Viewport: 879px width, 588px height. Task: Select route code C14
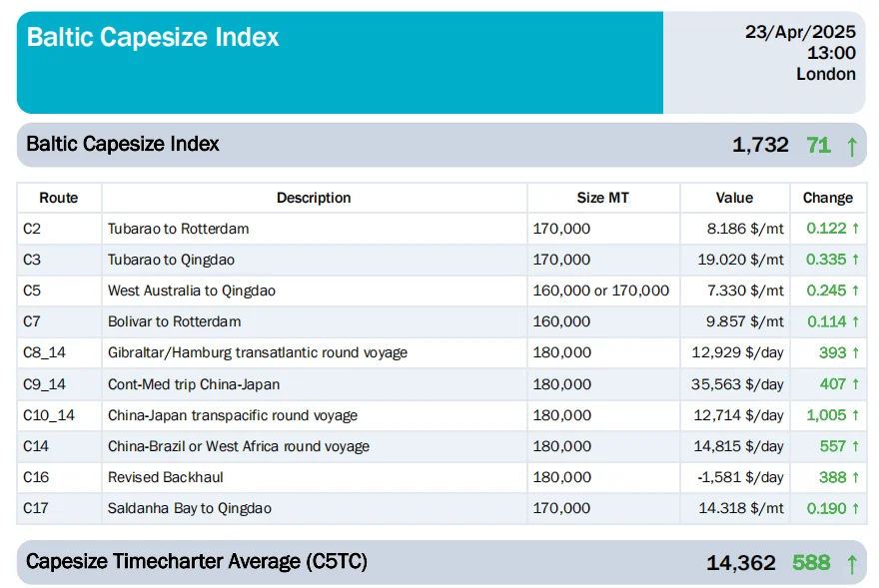tap(36, 446)
